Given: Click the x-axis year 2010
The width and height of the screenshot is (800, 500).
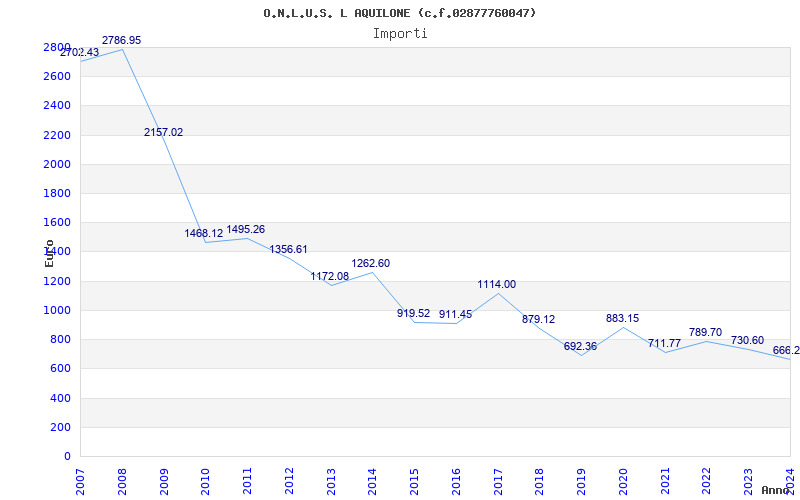Looking at the screenshot, I should [x=206, y=482].
